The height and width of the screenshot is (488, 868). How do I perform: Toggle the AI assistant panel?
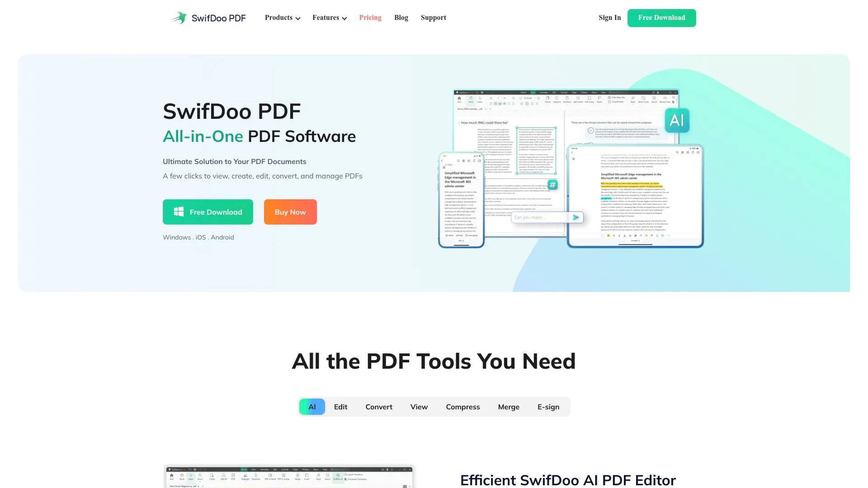677,120
